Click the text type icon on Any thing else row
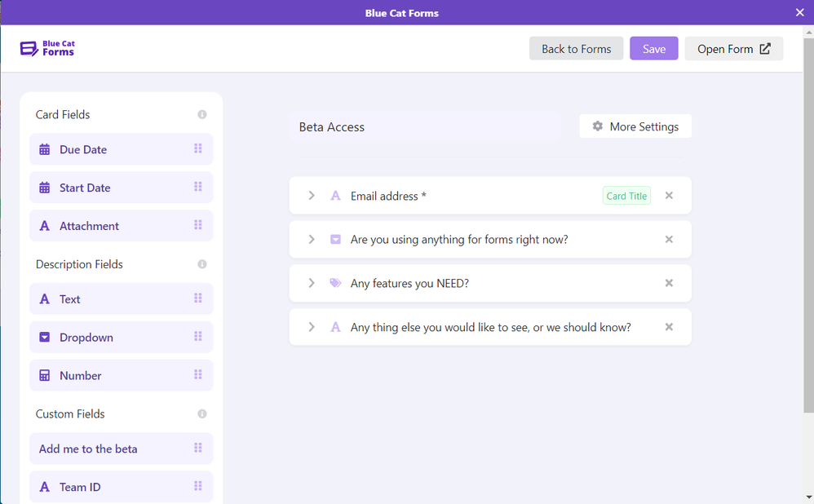 click(336, 327)
